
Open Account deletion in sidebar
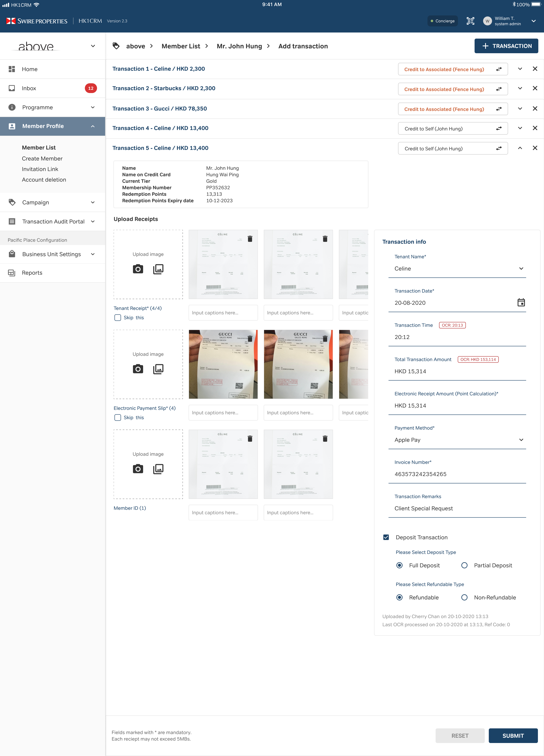44,180
